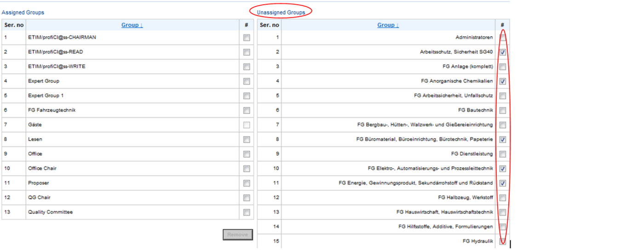Tick the FG Halbzeug, Werkstoff checkbox

click(503, 198)
